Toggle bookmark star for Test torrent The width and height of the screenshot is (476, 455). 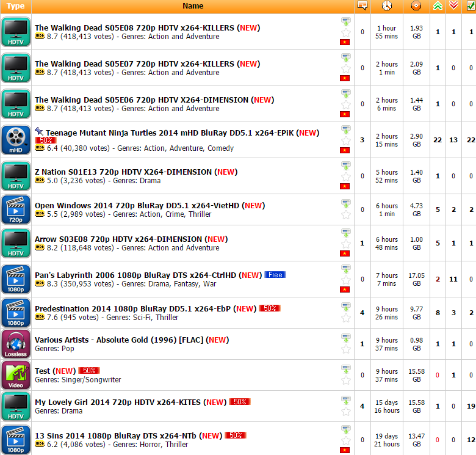click(x=346, y=380)
